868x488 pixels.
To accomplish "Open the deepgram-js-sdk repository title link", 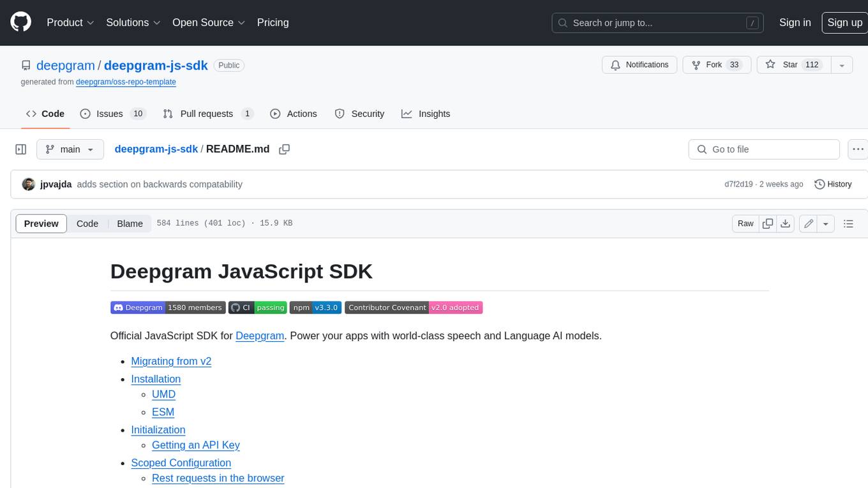I will click(x=156, y=65).
